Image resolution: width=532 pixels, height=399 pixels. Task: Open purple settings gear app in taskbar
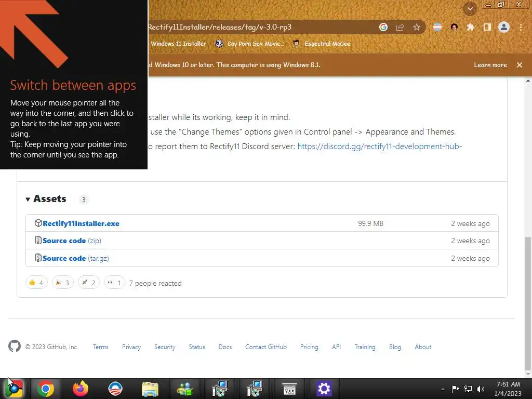(324, 389)
